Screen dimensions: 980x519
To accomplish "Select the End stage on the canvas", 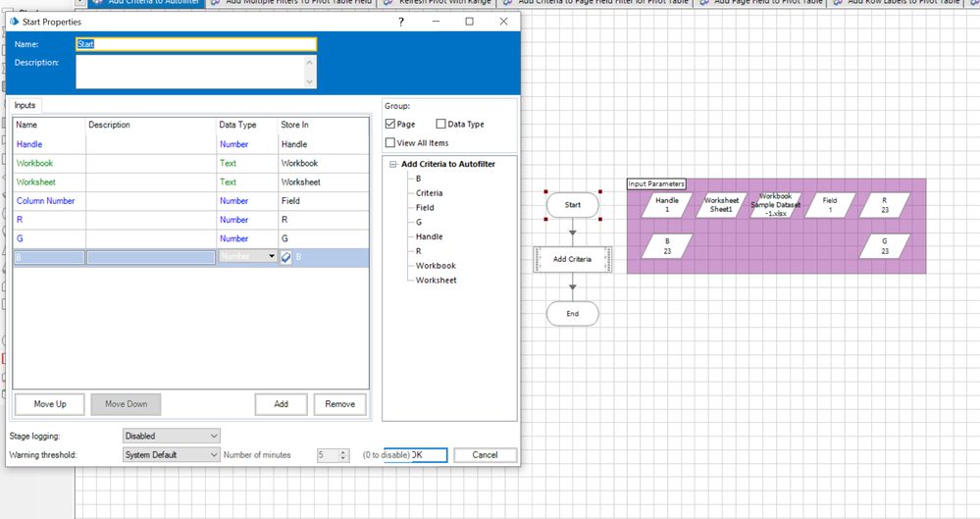I will point(572,314).
